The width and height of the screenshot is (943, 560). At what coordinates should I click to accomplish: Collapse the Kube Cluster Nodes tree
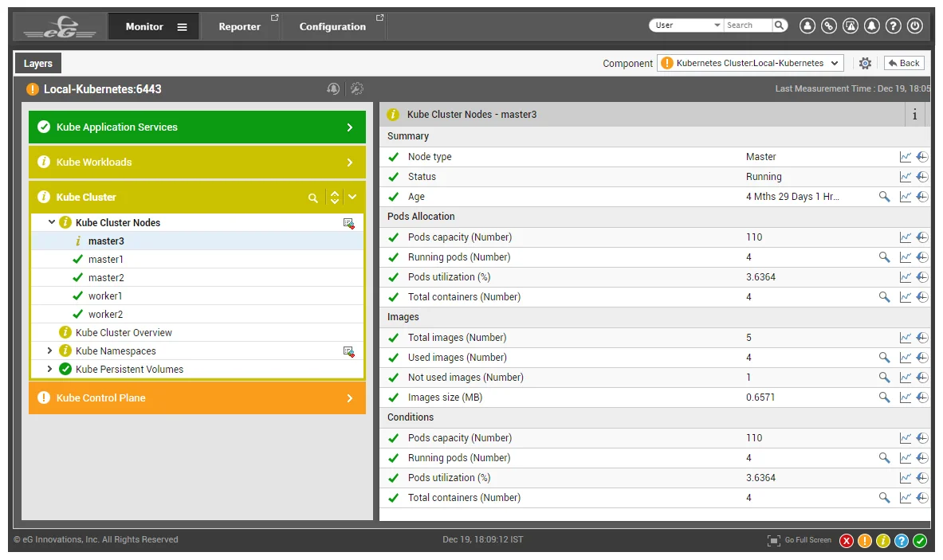click(x=52, y=221)
